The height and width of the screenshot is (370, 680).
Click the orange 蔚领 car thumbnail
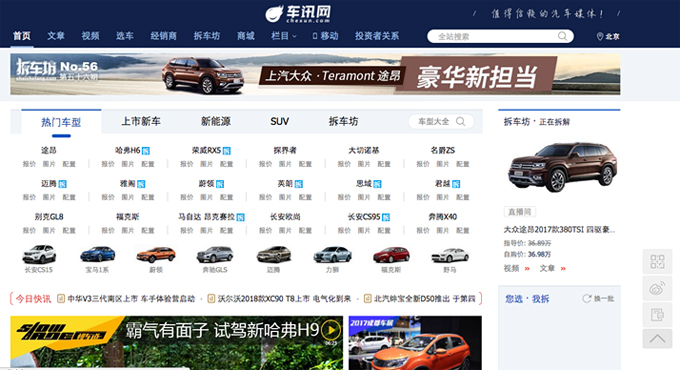pyautogui.click(x=156, y=255)
